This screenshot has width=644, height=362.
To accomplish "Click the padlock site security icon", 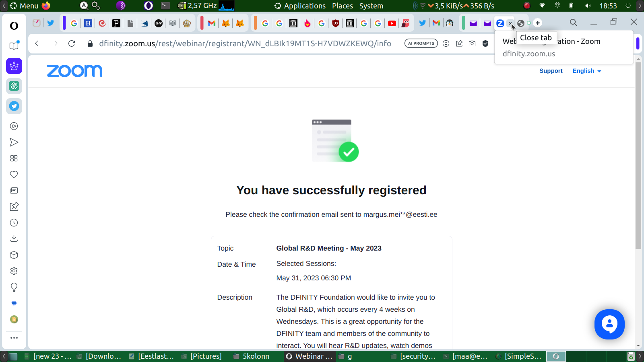I will [90, 43].
